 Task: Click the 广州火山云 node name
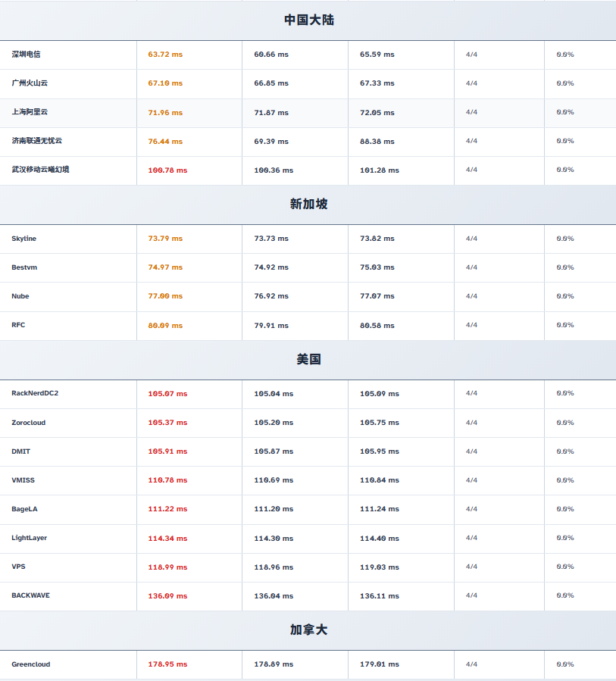click(x=30, y=83)
